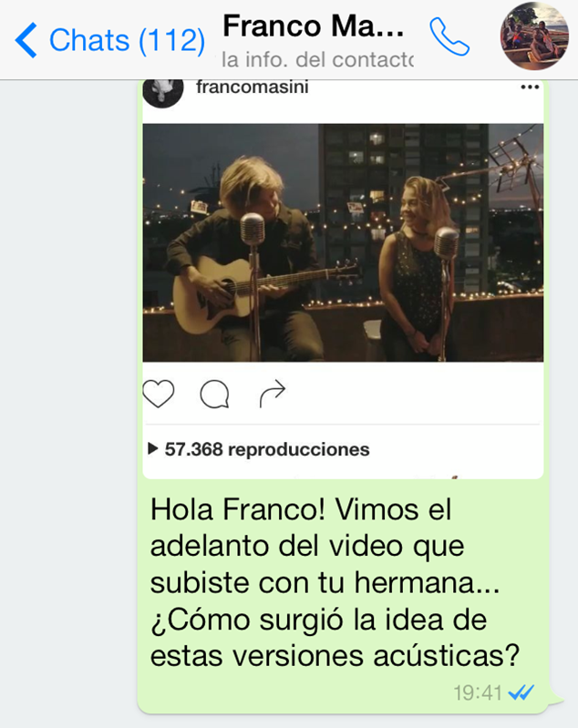578x728 pixels.
Task: Tap the francomasini small profile avatar
Action: point(162,91)
